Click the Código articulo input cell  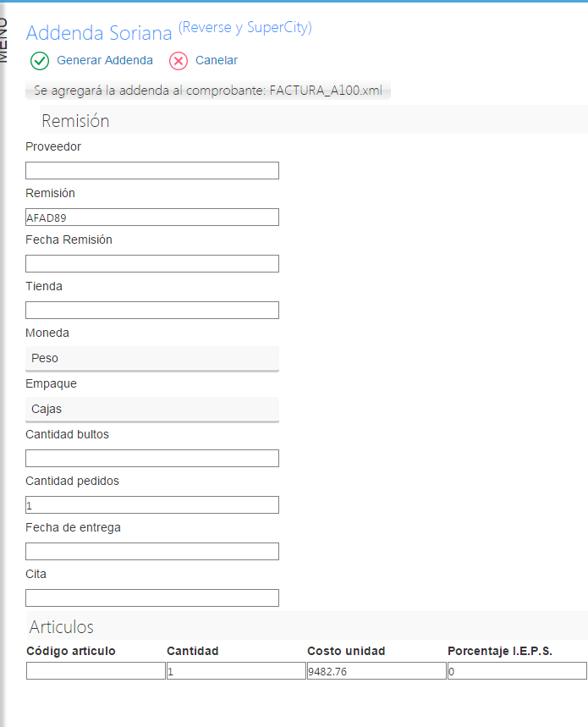click(96, 671)
